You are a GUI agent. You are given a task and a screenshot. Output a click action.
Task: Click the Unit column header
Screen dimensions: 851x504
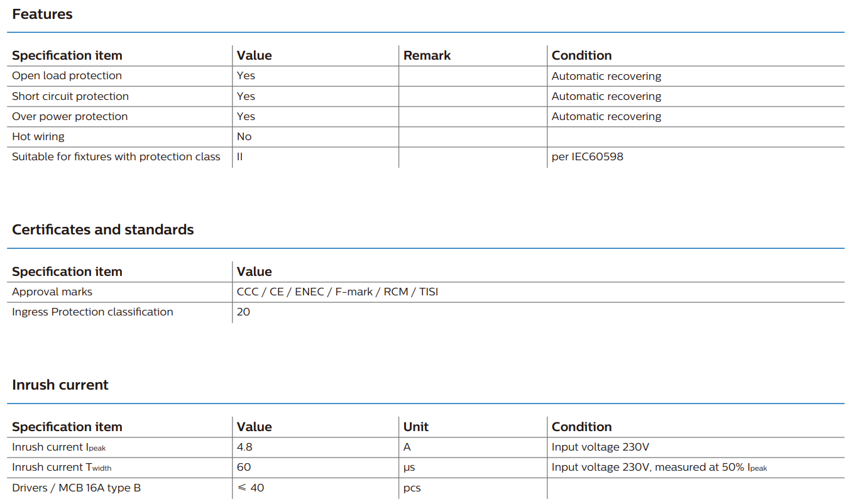point(415,427)
